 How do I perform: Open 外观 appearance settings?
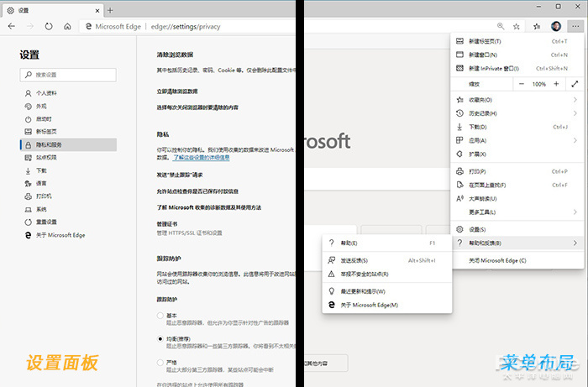tap(68, 107)
